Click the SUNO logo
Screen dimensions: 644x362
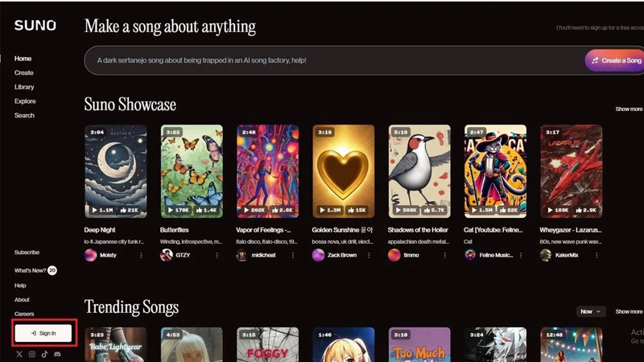pos(35,26)
